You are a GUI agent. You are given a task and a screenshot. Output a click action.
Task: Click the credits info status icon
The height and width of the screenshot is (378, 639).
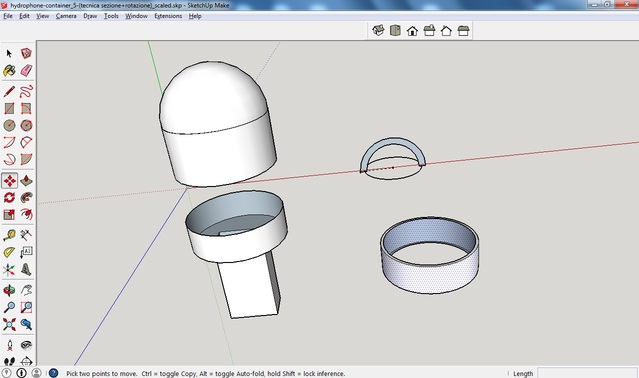[22, 373]
